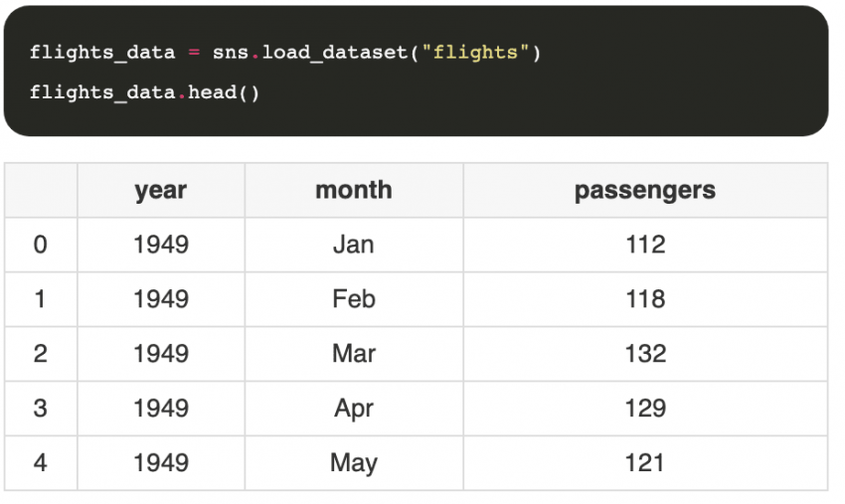Viewport: 845px width, 504px height.
Task: Click the 'Mar' month cell
Action: pos(354,354)
